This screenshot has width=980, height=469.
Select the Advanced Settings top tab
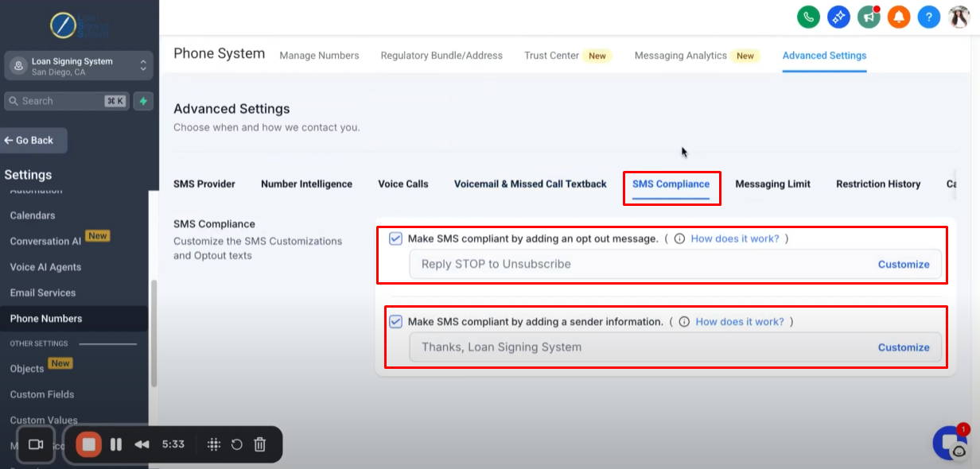click(x=824, y=56)
